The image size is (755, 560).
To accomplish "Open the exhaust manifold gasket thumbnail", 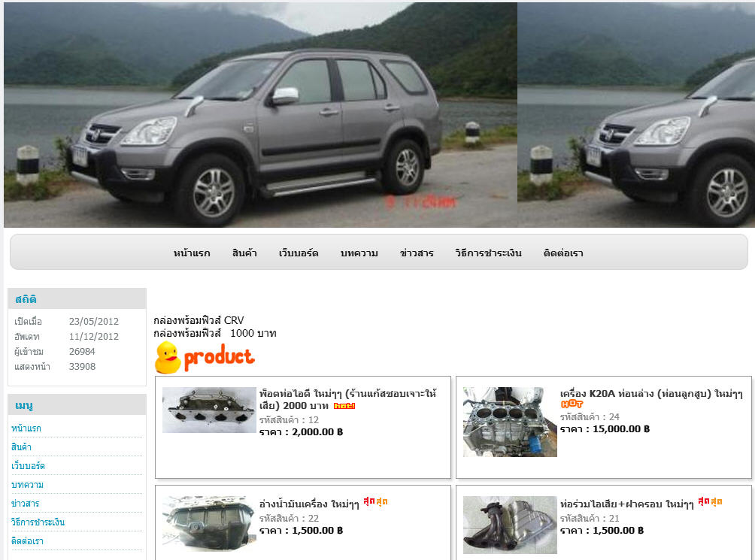I will 209,410.
